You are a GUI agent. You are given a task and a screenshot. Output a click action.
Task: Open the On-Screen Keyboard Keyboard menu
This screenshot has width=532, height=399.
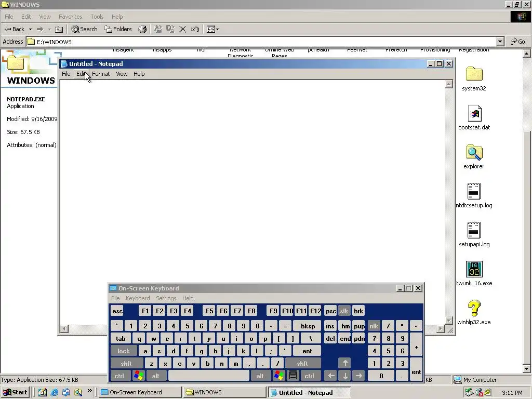click(138, 298)
